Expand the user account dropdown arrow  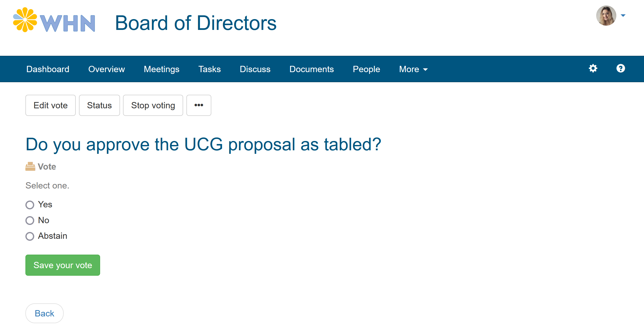pyautogui.click(x=623, y=16)
